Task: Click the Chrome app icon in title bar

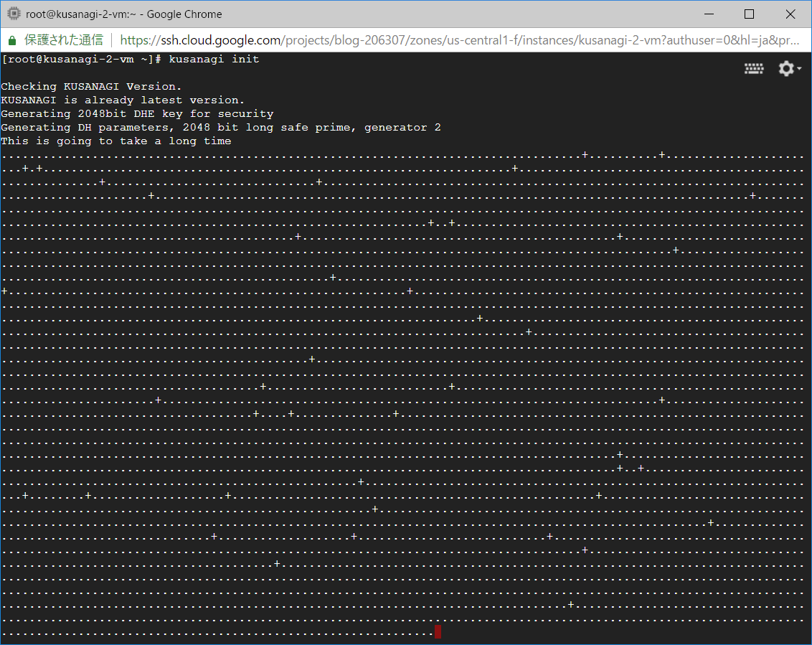Action: click(13, 14)
